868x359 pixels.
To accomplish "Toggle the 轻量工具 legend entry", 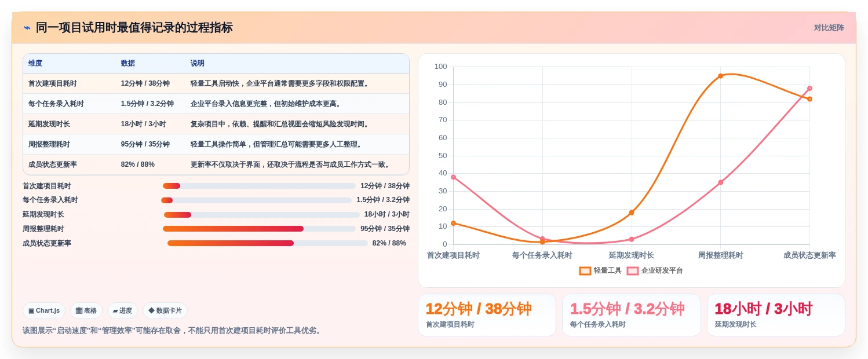I will tap(600, 270).
